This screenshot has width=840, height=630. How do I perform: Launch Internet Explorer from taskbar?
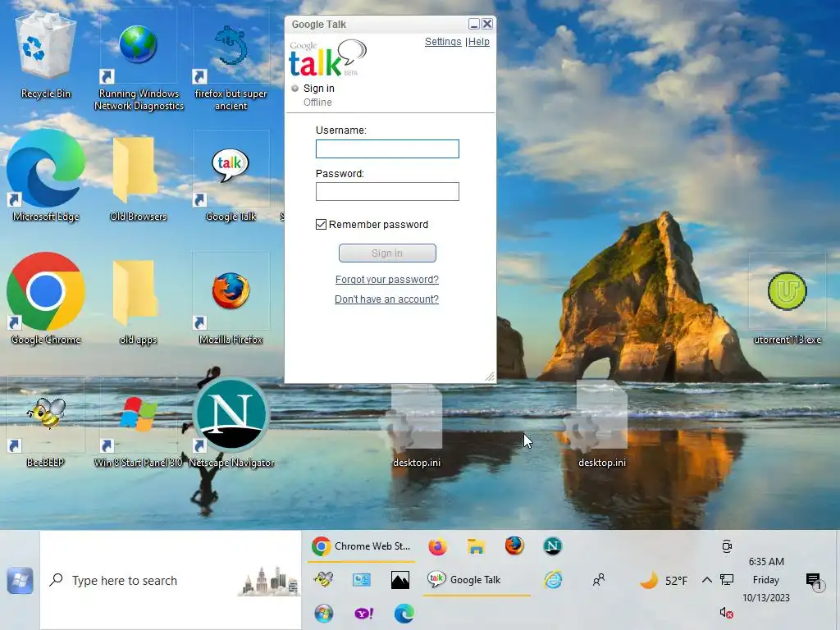[552, 580]
